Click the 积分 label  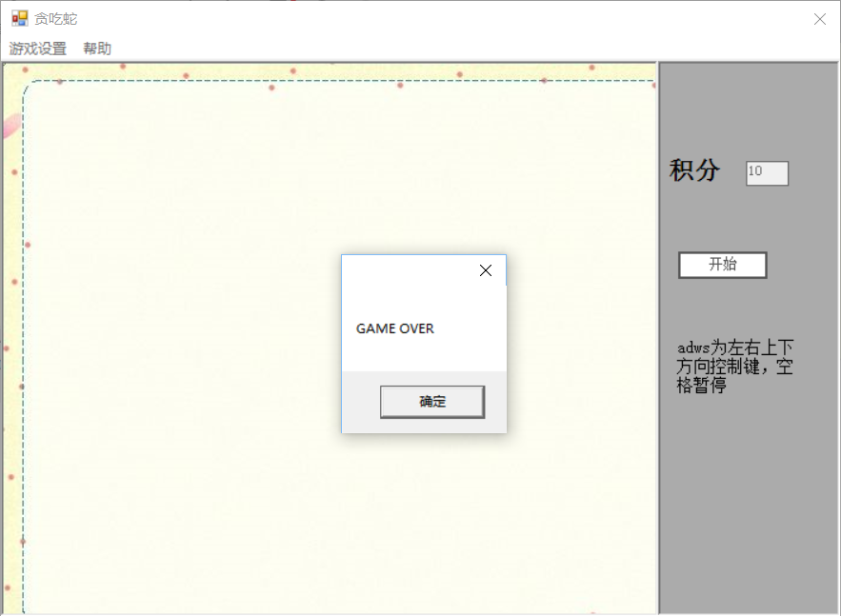pos(694,170)
